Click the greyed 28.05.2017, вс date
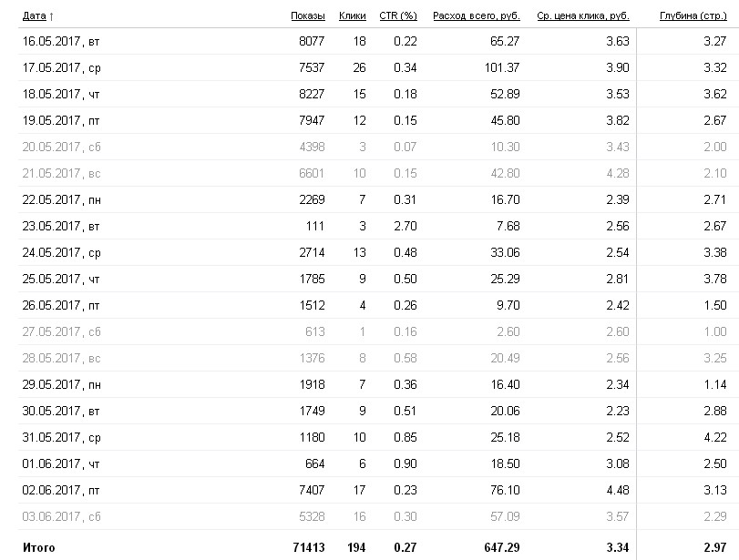739x560 pixels. (x=59, y=358)
